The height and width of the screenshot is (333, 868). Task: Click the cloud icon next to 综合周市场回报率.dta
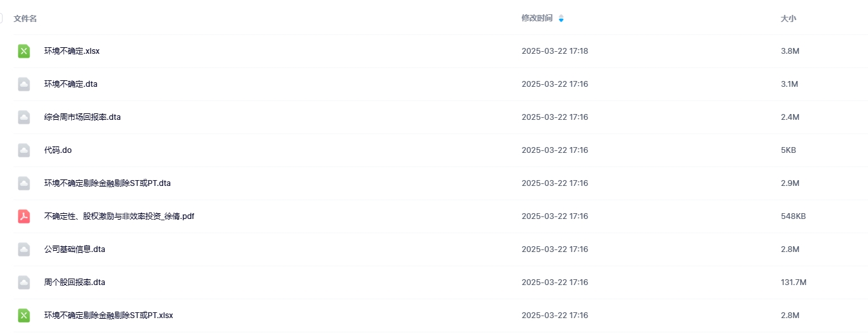click(24, 117)
